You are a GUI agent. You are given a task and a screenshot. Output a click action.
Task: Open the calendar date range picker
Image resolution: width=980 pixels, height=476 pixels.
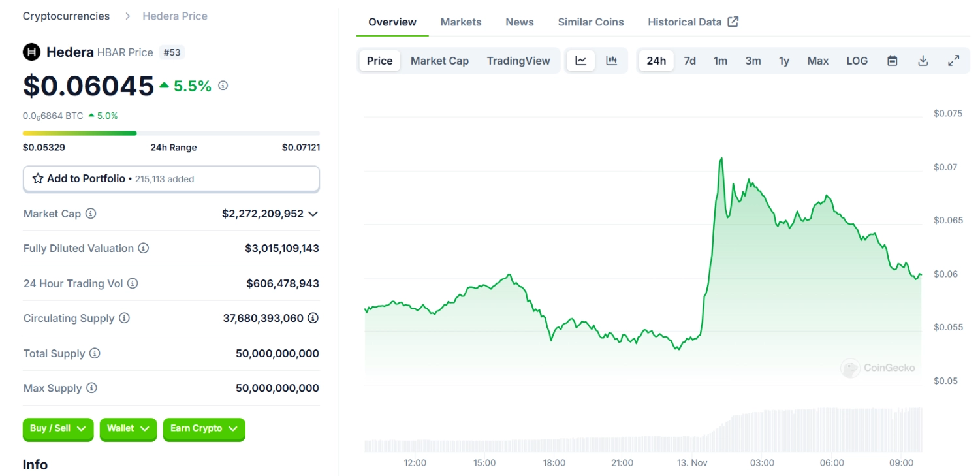893,61
